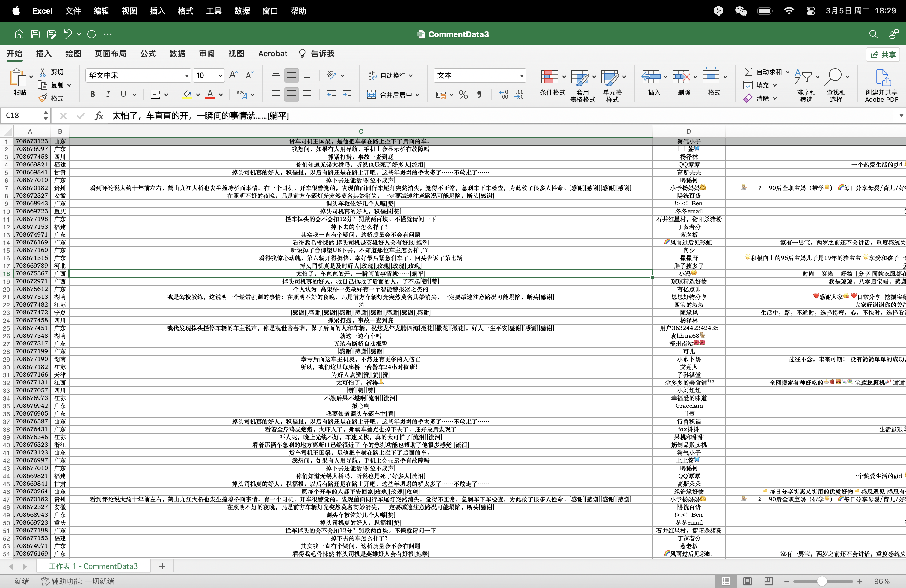906x588 pixels.
Task: Click the Insert cells icon
Action: tap(651, 77)
